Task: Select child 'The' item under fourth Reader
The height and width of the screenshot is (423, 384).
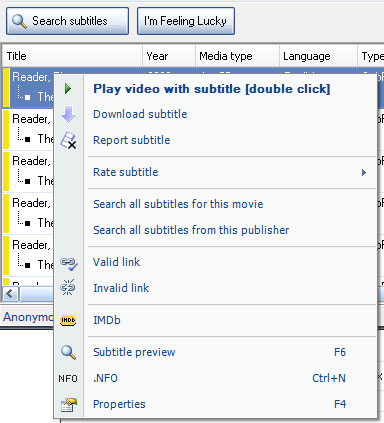Action: (45, 222)
